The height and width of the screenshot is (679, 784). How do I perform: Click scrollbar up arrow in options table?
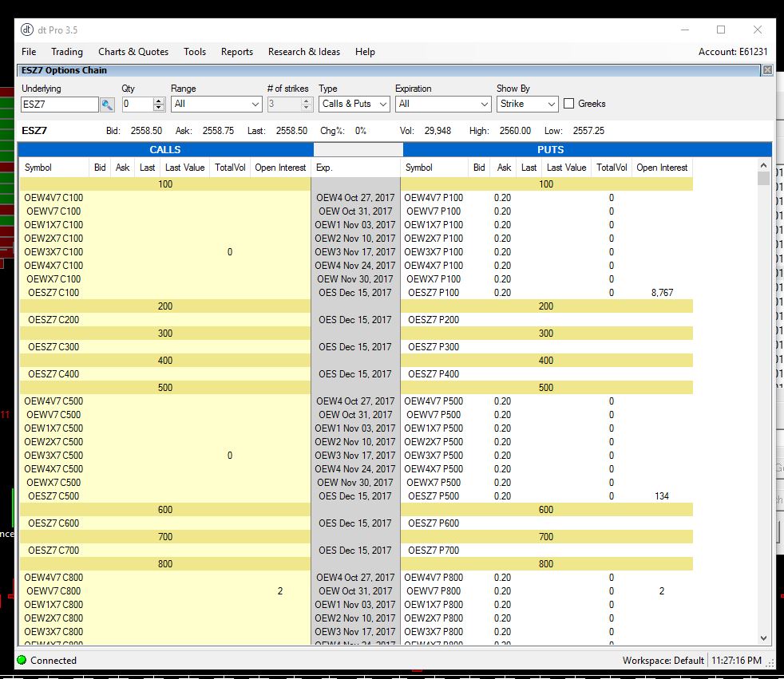(763, 164)
